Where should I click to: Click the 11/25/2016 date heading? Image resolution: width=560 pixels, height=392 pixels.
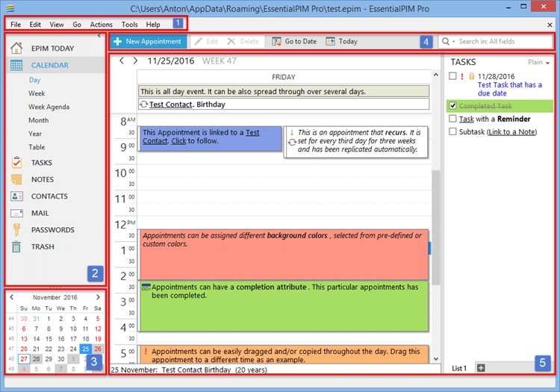pos(171,60)
